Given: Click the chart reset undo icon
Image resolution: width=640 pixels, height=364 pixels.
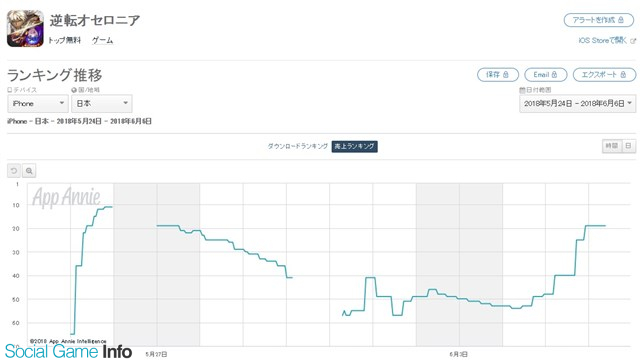Looking at the screenshot, I should 14,171.
